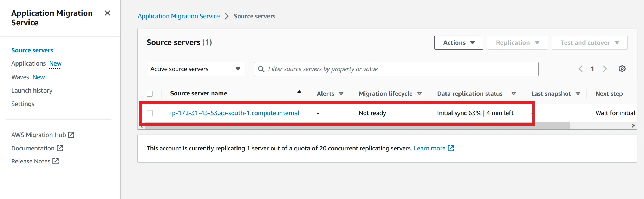The image size is (644, 199).
Task: Open the Test and cutover dropdown
Action: 590,43
